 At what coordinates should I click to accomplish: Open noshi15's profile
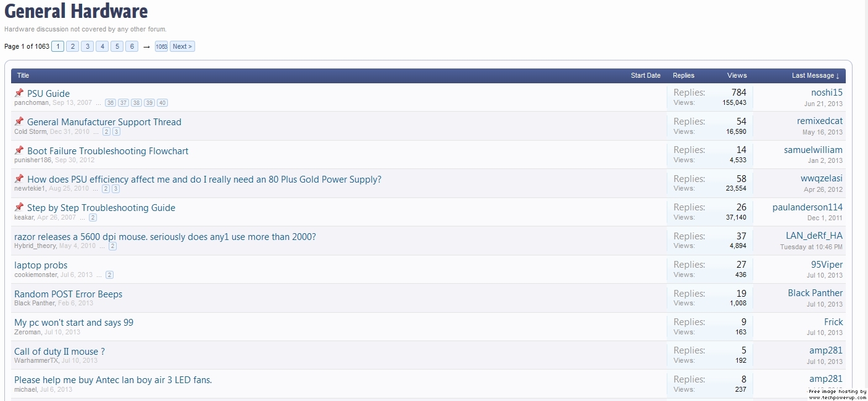[825, 92]
